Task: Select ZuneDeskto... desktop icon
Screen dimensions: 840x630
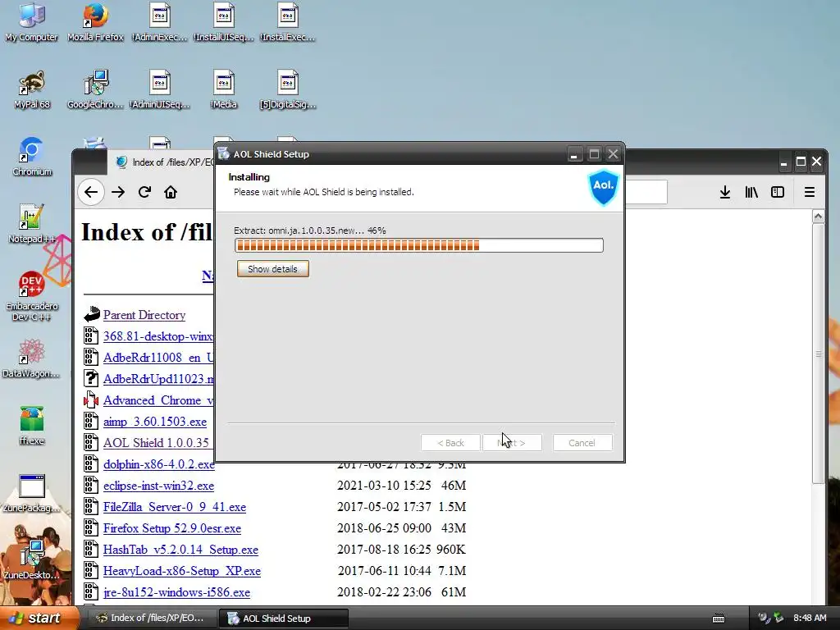Action: [x=32, y=559]
